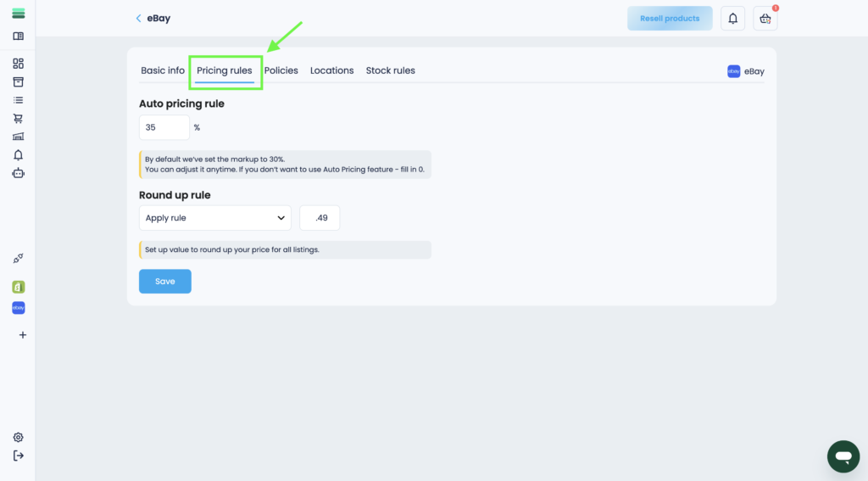The height and width of the screenshot is (481, 868).
Task: Open the Policies tab
Action: pos(281,70)
